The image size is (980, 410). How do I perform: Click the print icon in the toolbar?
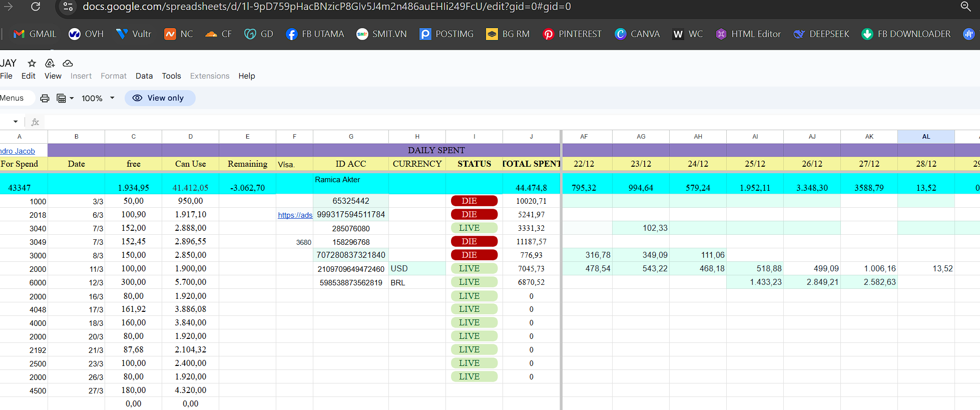(x=45, y=98)
